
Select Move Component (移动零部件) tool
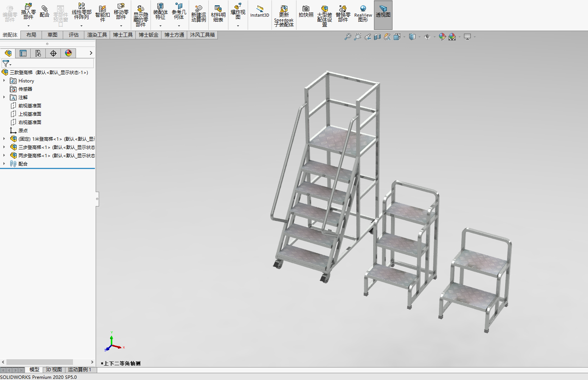[x=121, y=11]
